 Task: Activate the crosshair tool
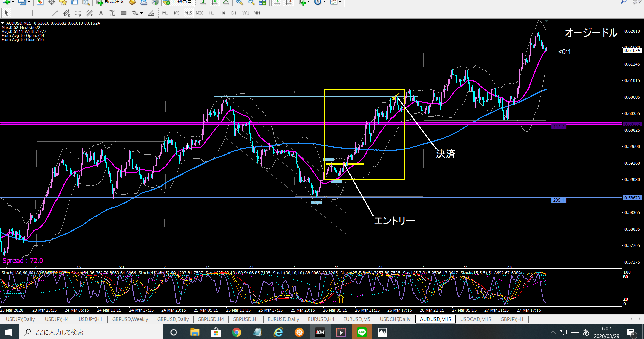18,13
